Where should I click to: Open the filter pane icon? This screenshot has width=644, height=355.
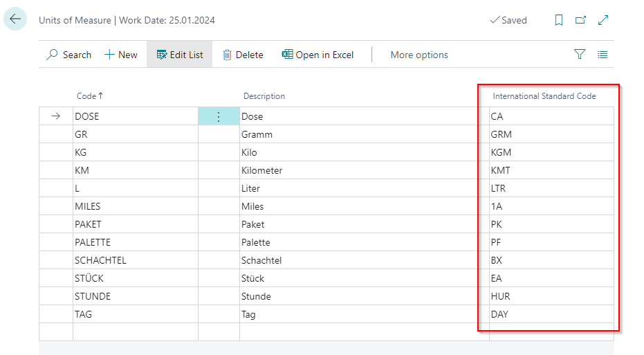[x=580, y=55]
